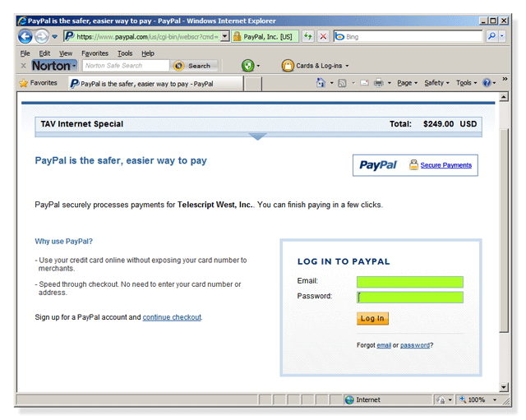Click the browser Back arrow button
526x420 pixels.
coord(25,36)
